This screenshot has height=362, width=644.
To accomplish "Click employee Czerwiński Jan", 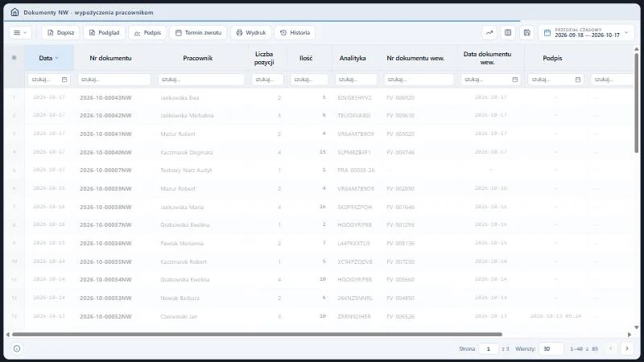I will pyautogui.click(x=179, y=316).
